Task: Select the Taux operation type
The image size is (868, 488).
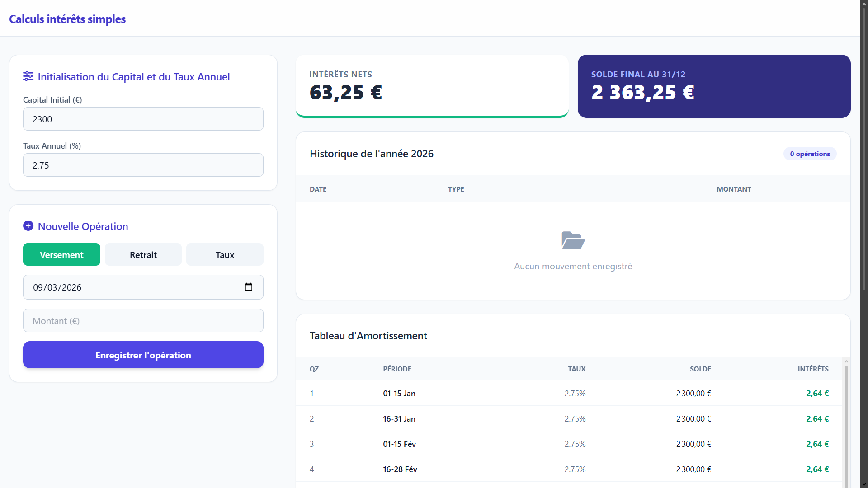Action: click(225, 255)
